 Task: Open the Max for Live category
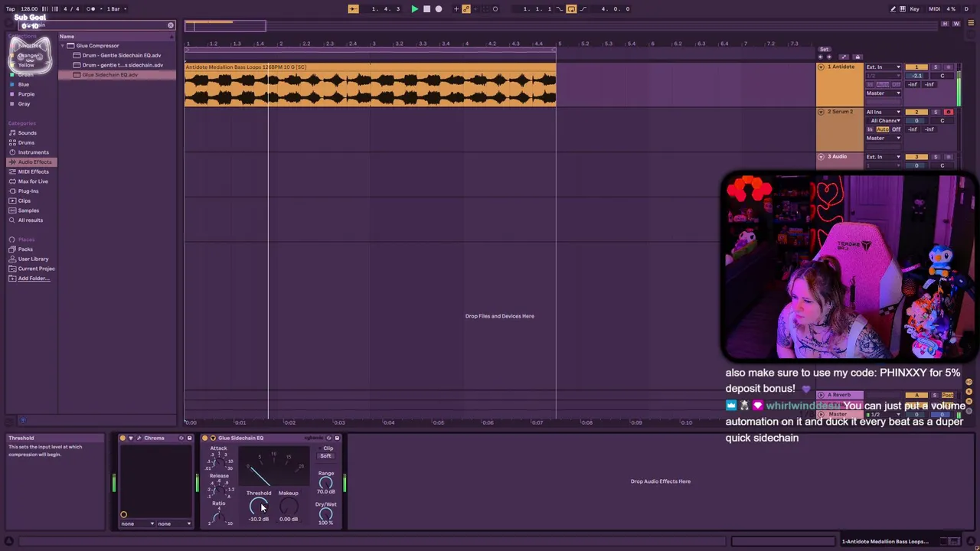33,181
